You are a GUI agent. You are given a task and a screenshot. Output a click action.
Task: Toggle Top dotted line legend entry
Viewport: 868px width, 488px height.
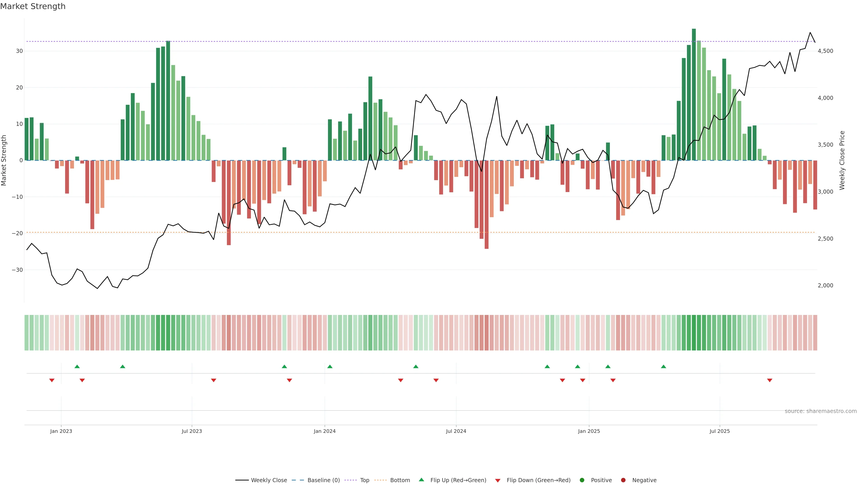coord(364,480)
